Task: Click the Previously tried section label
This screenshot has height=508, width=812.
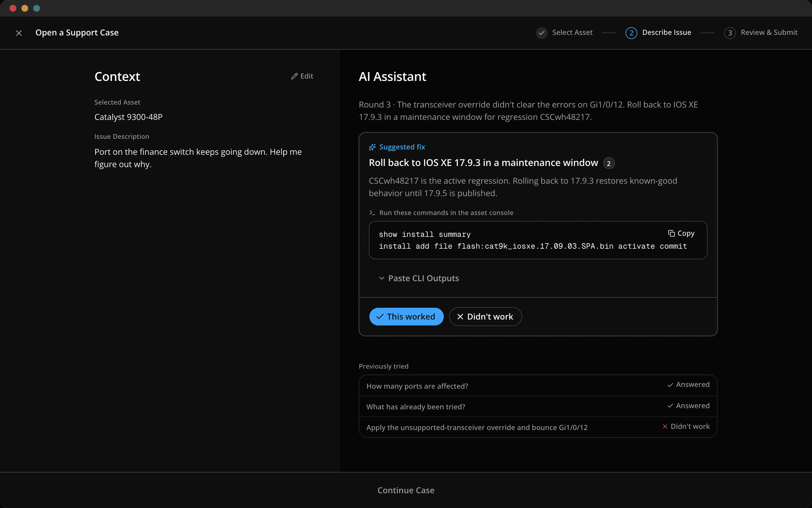Action: click(384, 366)
